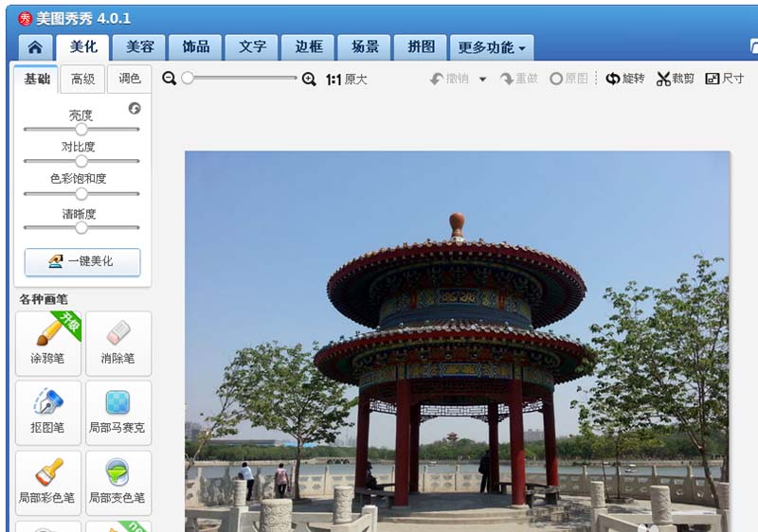Adjust the zoom level slider
The image size is (758, 532).
click(240, 78)
